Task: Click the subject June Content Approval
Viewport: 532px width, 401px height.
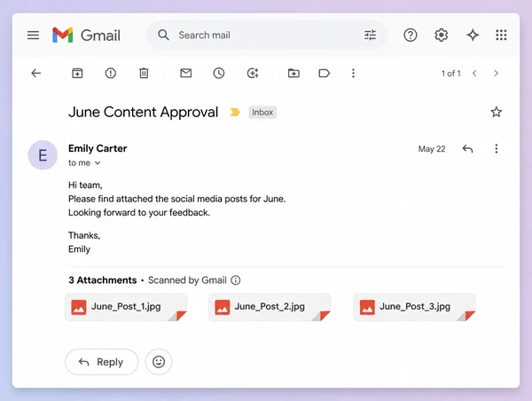Action: (x=143, y=113)
